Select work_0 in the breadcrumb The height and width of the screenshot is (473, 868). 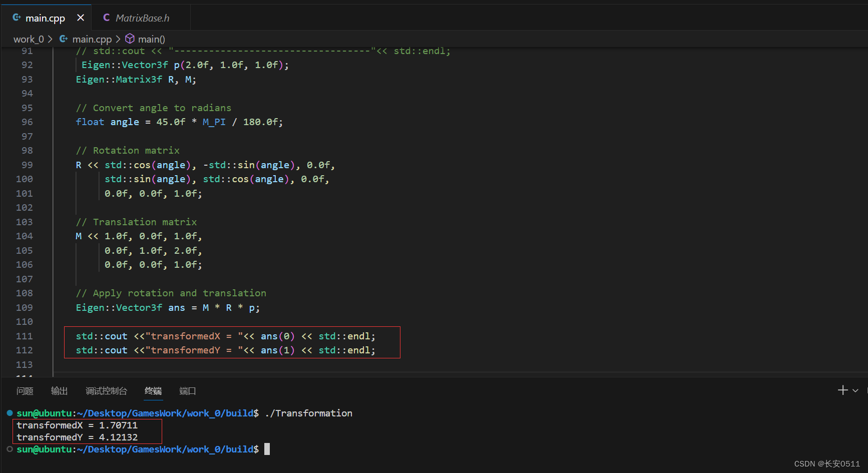29,39
